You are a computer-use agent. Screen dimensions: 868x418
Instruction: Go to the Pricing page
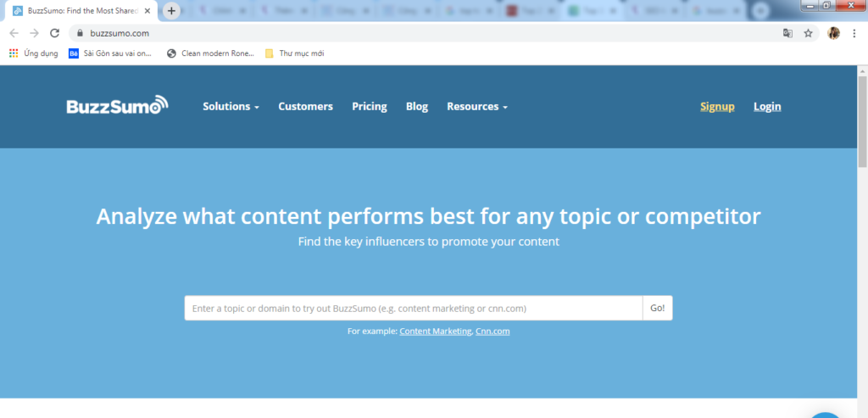(370, 106)
